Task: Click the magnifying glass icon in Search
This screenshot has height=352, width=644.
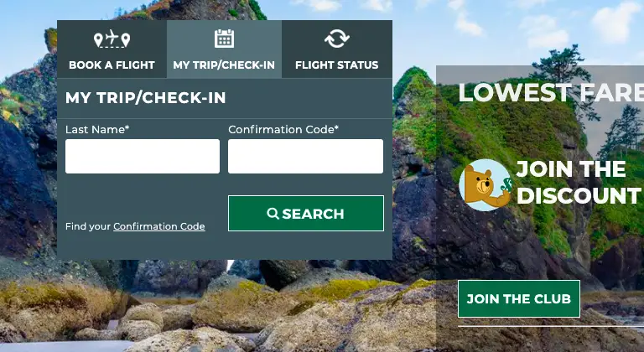Action: (273, 214)
